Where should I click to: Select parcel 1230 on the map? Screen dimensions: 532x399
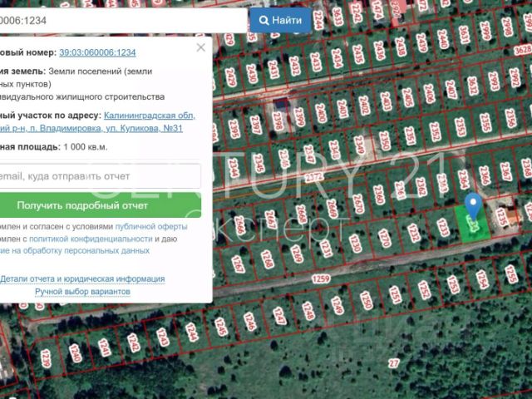[355, 244]
